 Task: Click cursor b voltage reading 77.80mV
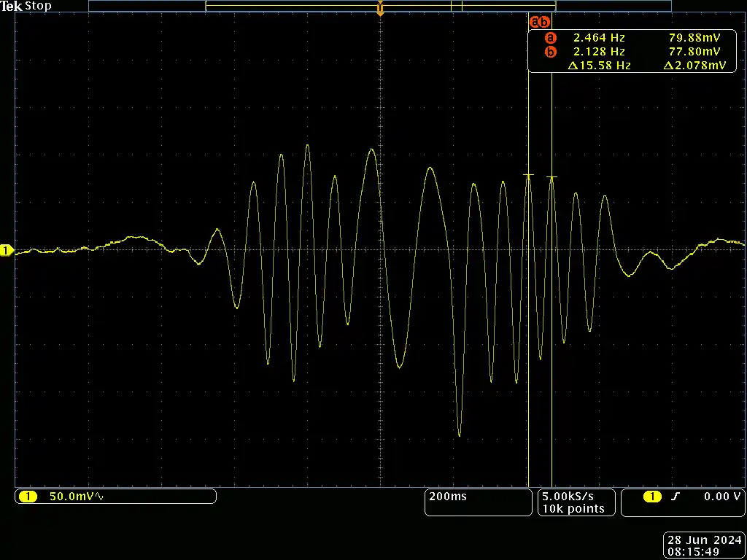point(694,52)
